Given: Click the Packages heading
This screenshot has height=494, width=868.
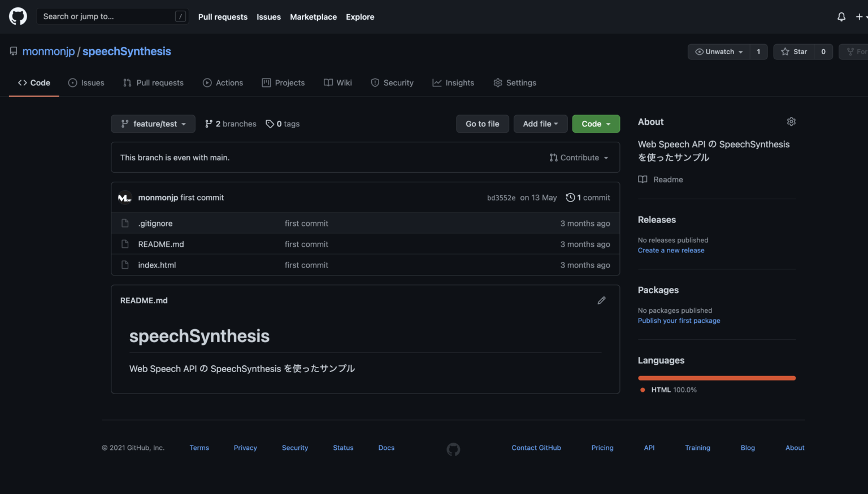Looking at the screenshot, I should click(658, 290).
